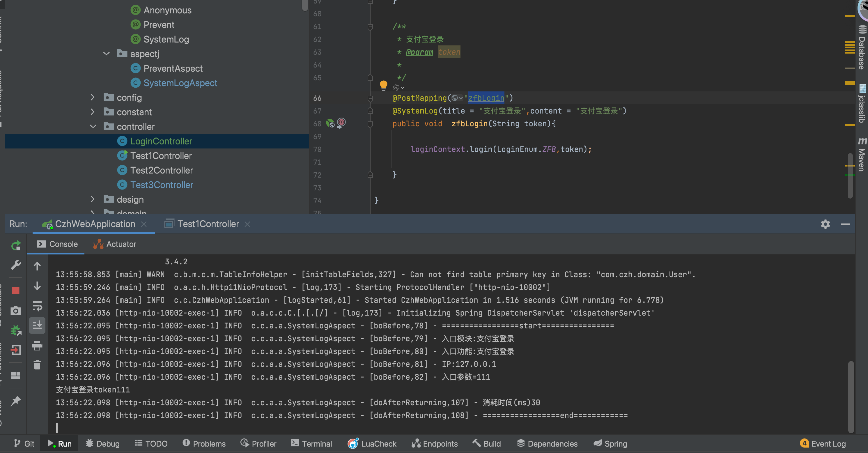Open SystemLogAspect class
Image resolution: width=868 pixels, height=453 pixels.
coord(180,83)
